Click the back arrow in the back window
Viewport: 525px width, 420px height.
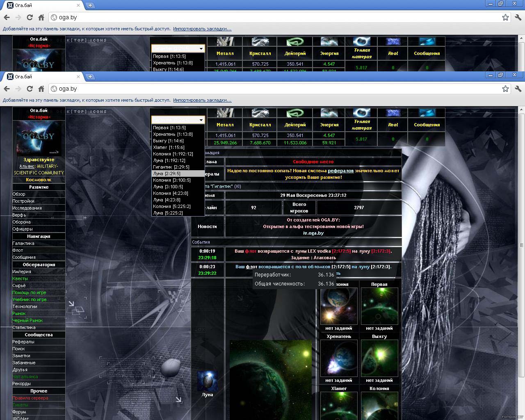point(7,17)
